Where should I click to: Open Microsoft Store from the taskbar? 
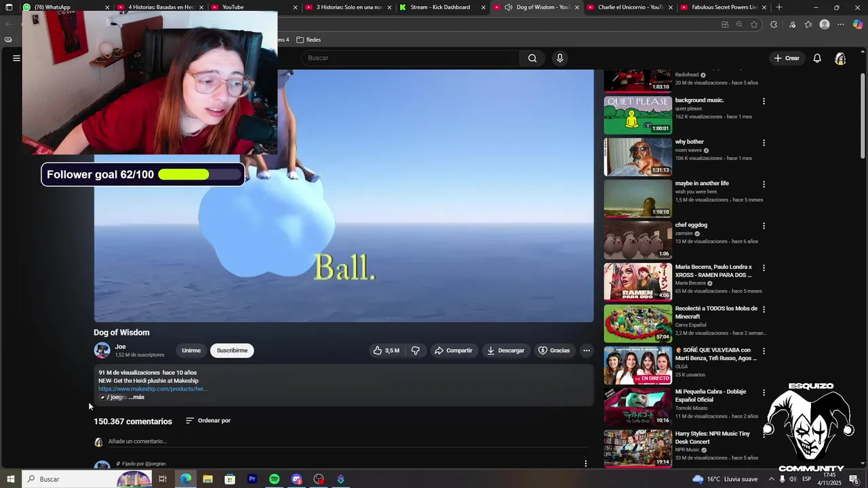[x=230, y=479]
